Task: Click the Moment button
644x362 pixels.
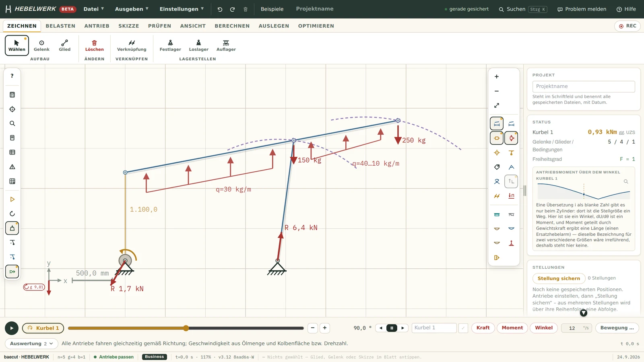Action: coord(512,328)
